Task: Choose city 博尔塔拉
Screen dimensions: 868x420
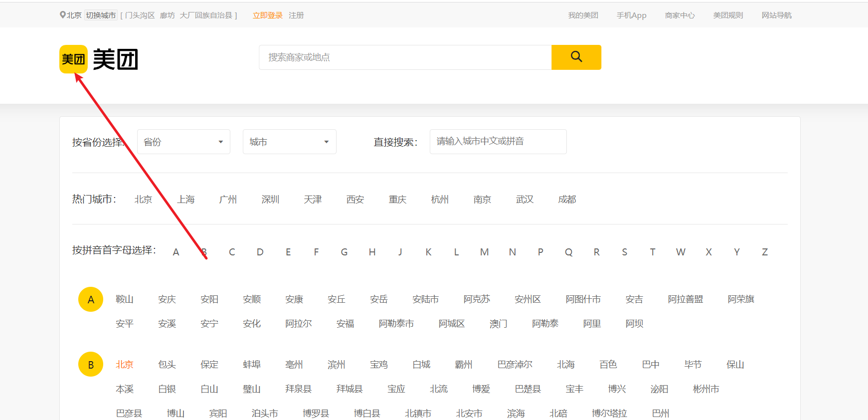Action: 610,414
